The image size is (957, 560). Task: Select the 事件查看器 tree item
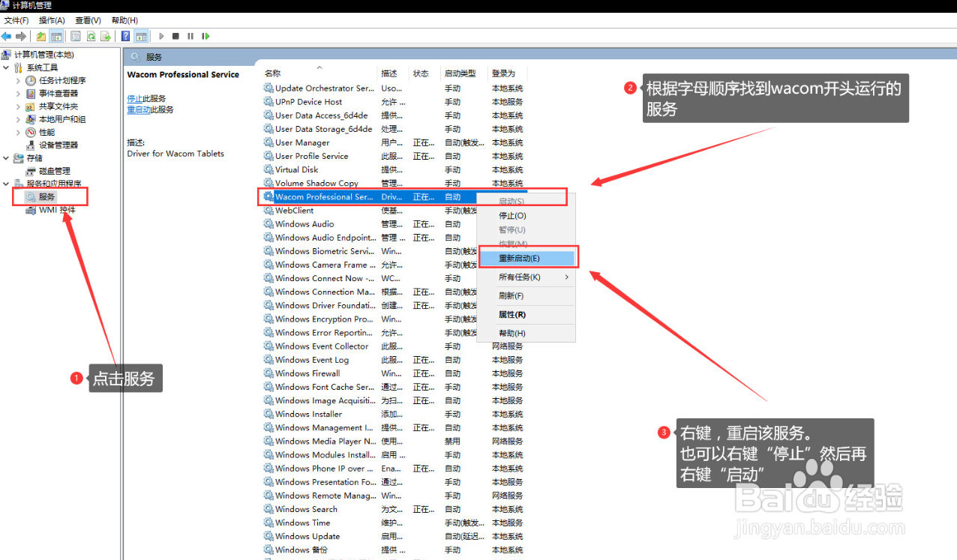click(x=58, y=93)
